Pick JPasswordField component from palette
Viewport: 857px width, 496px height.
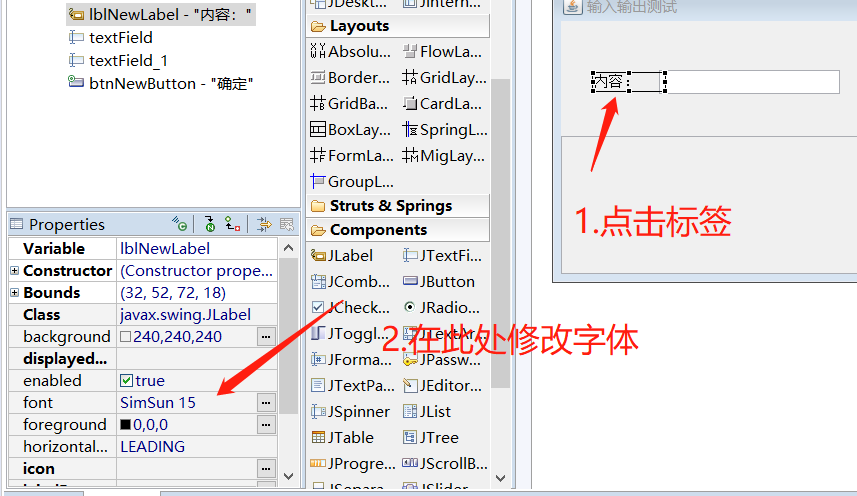(442, 359)
